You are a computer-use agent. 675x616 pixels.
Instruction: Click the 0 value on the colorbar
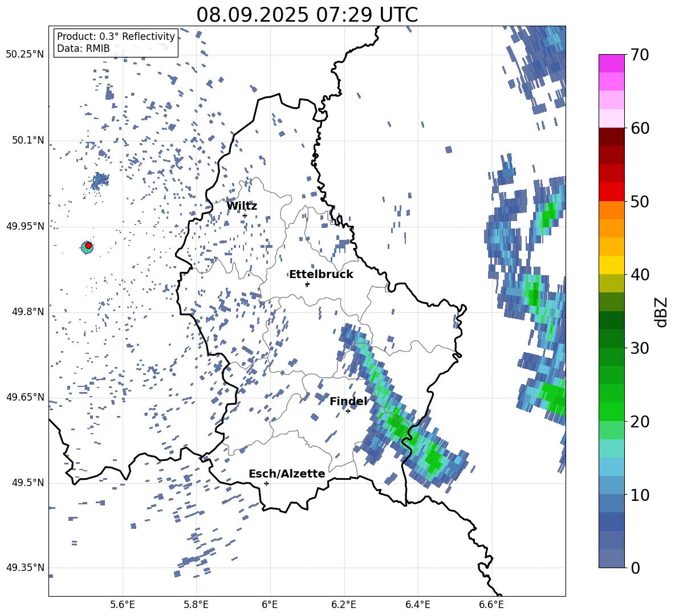click(635, 568)
